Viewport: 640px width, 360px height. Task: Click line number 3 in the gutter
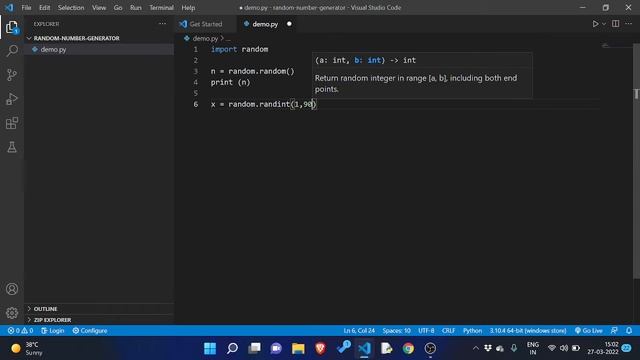tap(196, 71)
